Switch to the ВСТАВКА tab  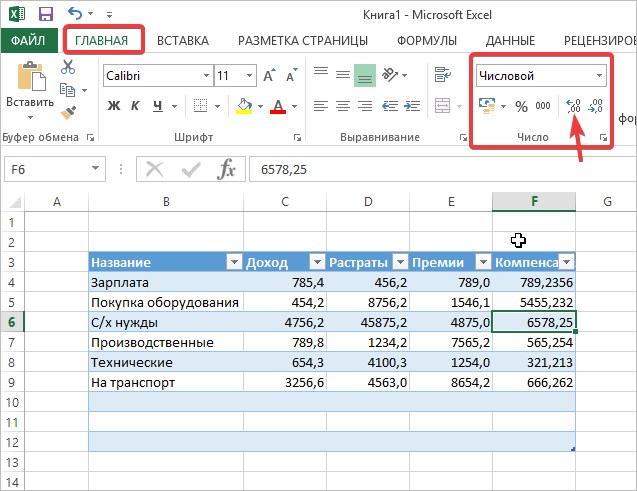(x=183, y=41)
